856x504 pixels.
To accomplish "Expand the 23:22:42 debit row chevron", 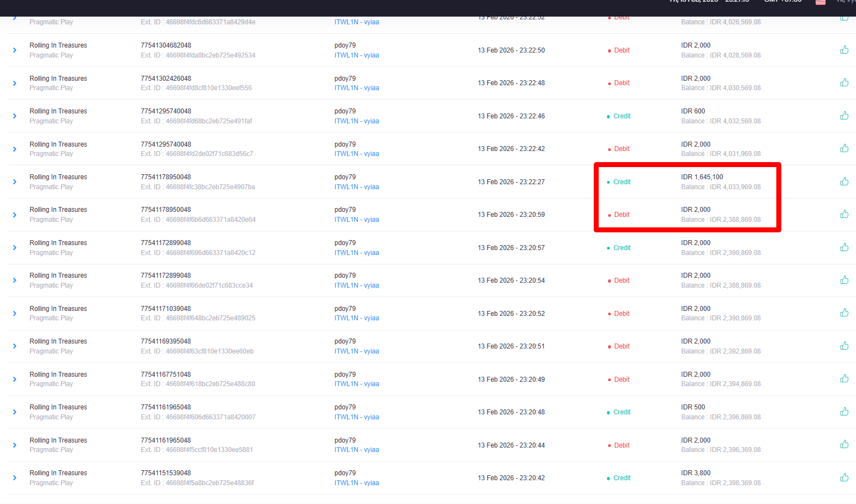I will 14,149.
